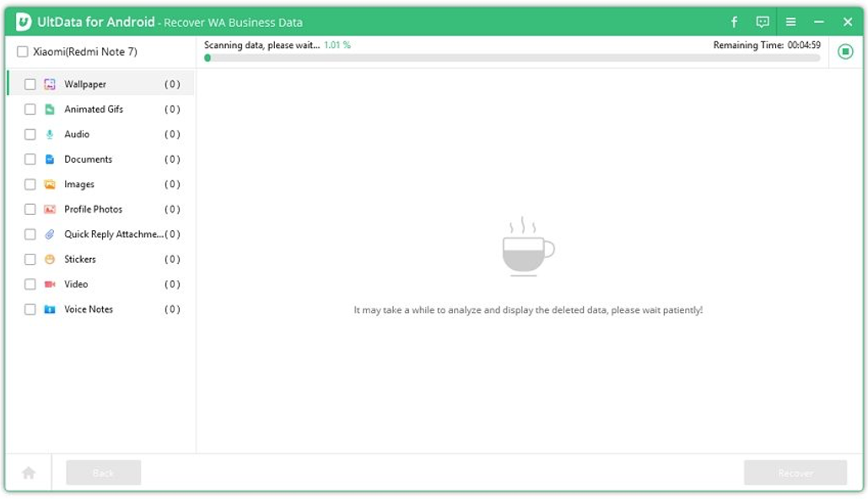This screenshot has width=868, height=500.
Task: Select the Voice Notes checkbox
Action: [30, 309]
